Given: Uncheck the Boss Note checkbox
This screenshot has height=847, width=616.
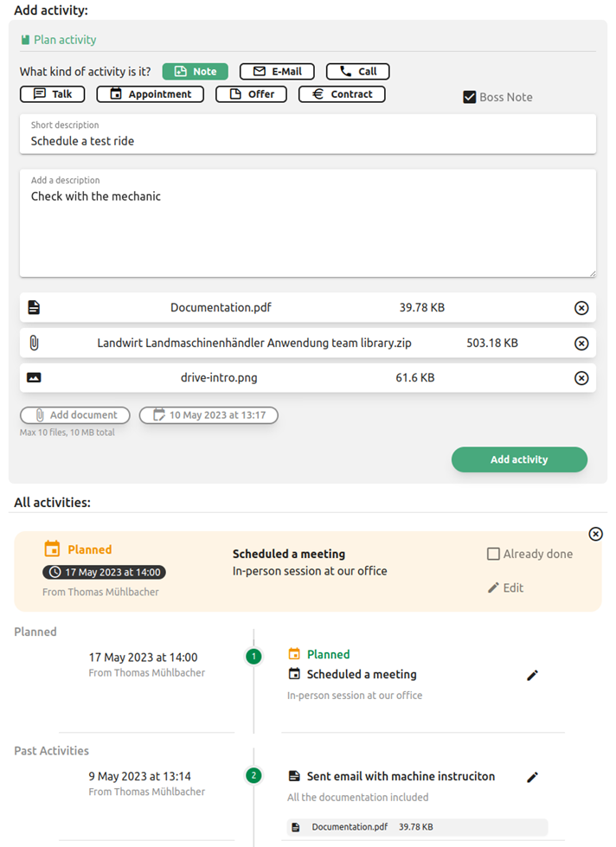Looking at the screenshot, I should tap(469, 98).
